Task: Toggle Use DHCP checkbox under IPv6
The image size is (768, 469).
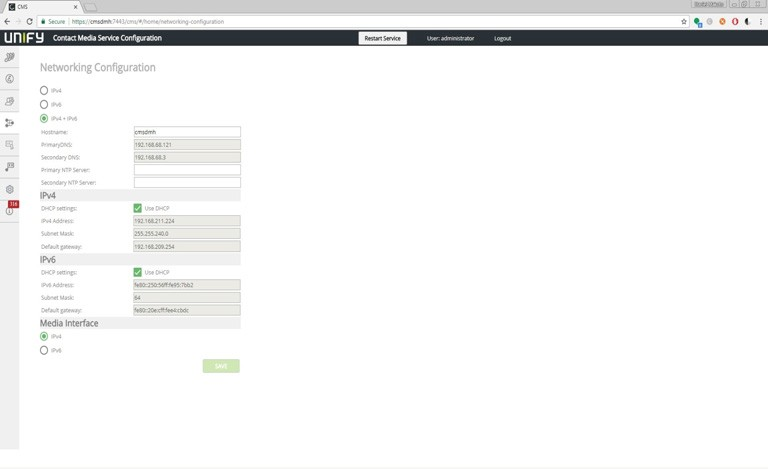Action: (138, 272)
